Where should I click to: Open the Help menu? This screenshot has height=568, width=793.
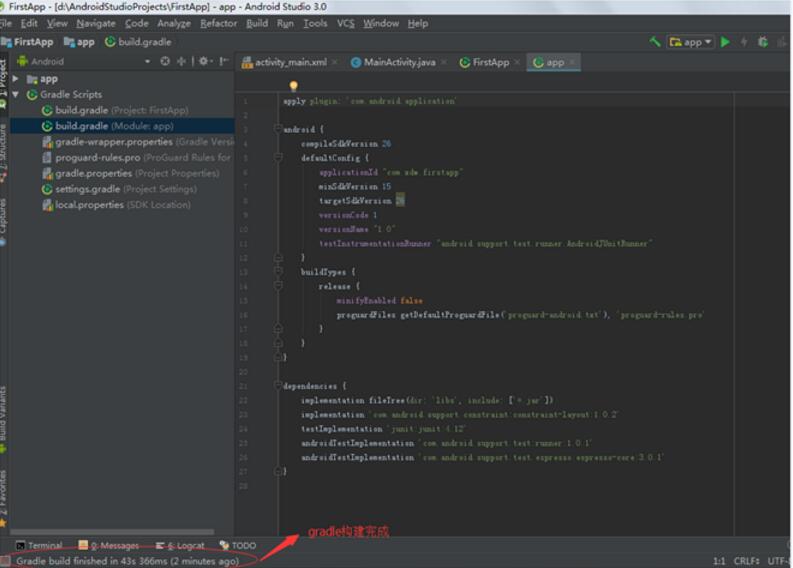click(x=418, y=23)
